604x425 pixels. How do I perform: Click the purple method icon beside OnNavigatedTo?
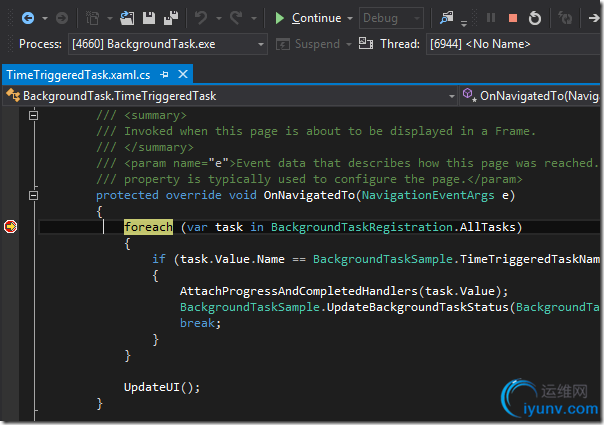tap(469, 95)
